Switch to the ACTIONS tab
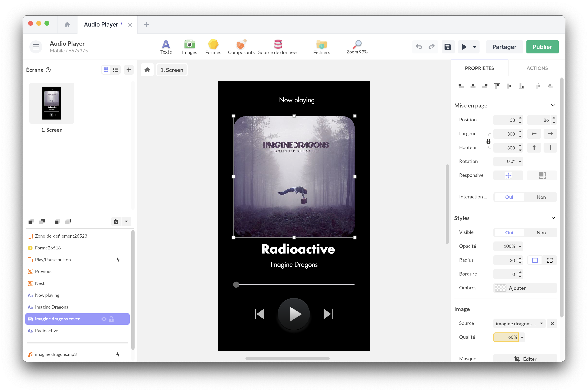Image resolution: width=588 pixels, height=392 pixels. click(537, 68)
